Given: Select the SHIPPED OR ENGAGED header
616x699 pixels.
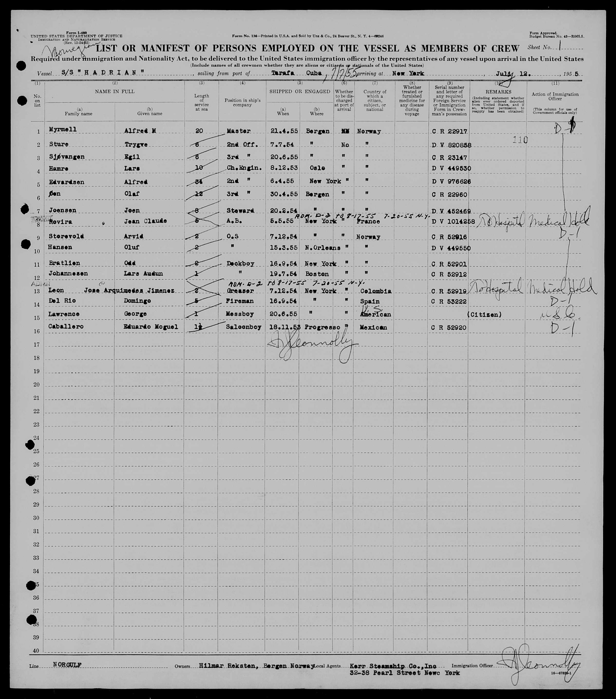Looking at the screenshot, I should [x=300, y=91].
